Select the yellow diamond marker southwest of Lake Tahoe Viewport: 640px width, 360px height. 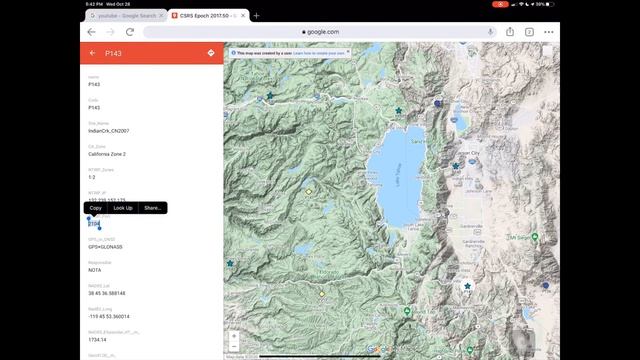pos(322,294)
